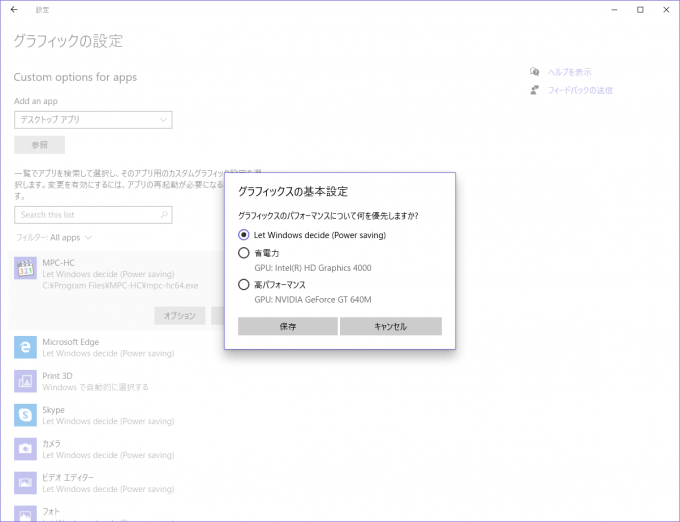
Task: Click the Microsoft Edge app icon
Action: coord(25,347)
